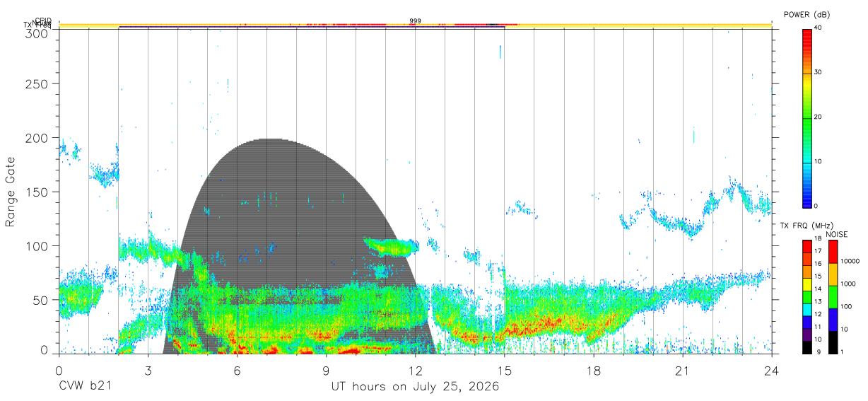This screenshot has width=868, height=401.
Task: Click the 250 tick on the Range Gate axis
Action: pyautogui.click(x=37, y=83)
